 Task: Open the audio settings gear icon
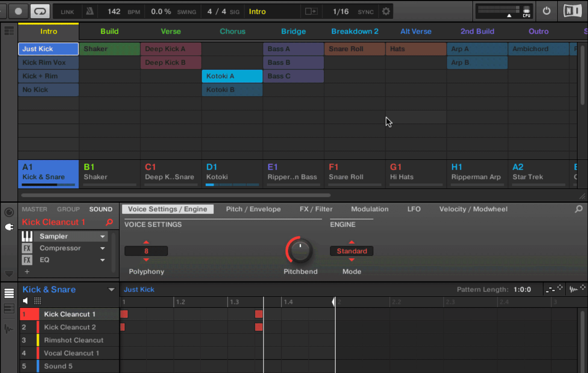click(x=386, y=11)
